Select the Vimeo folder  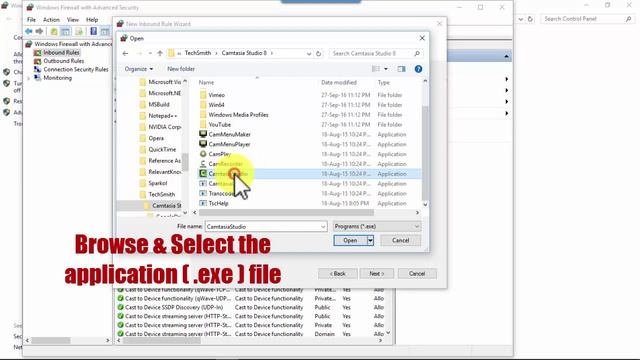coord(216,95)
